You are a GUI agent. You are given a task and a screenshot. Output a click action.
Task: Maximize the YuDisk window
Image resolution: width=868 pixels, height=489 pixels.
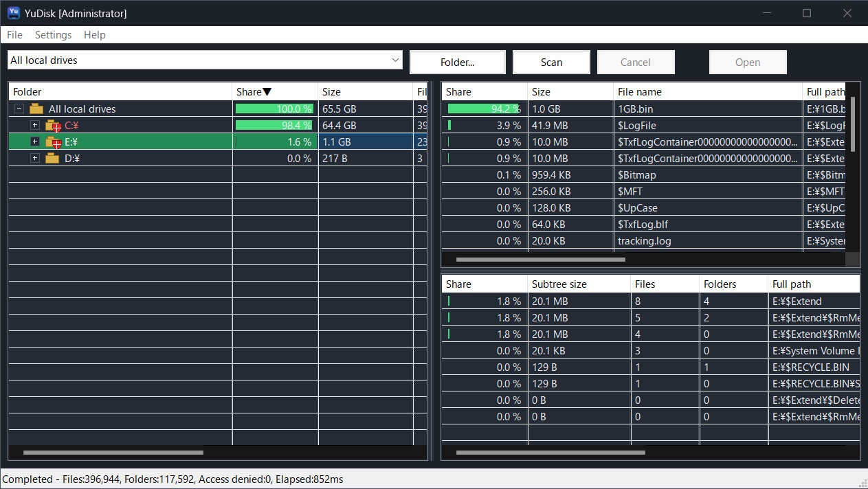(807, 13)
